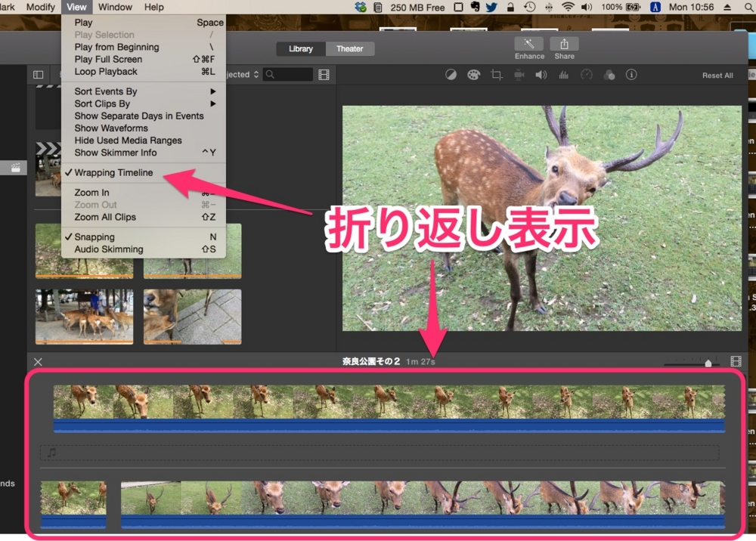Open the color correction controls
756x541 pixels.
(472, 75)
